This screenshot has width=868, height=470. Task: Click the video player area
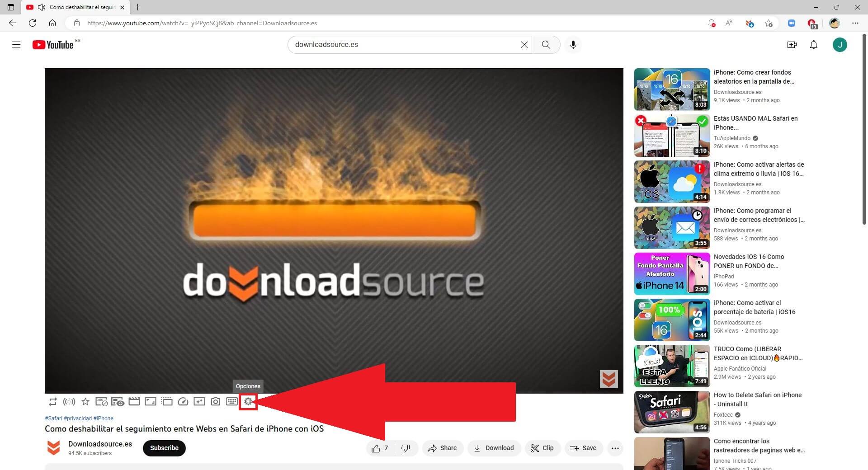click(334, 230)
